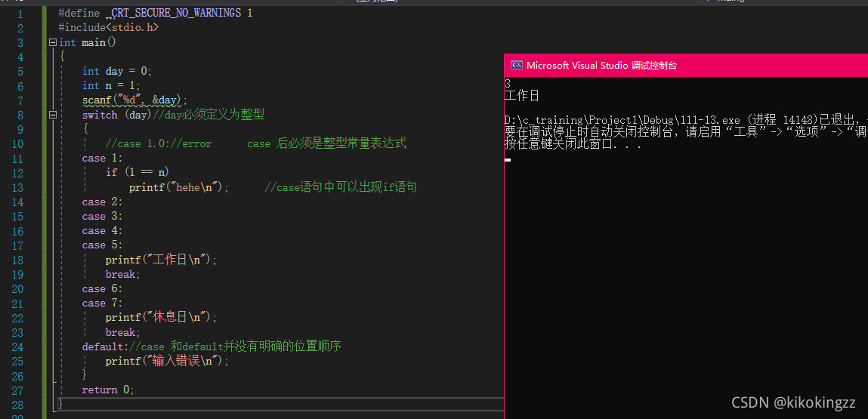Screen dimensions: 868x419
Task: Click the printf "输入错误" statement
Action: pos(166,361)
